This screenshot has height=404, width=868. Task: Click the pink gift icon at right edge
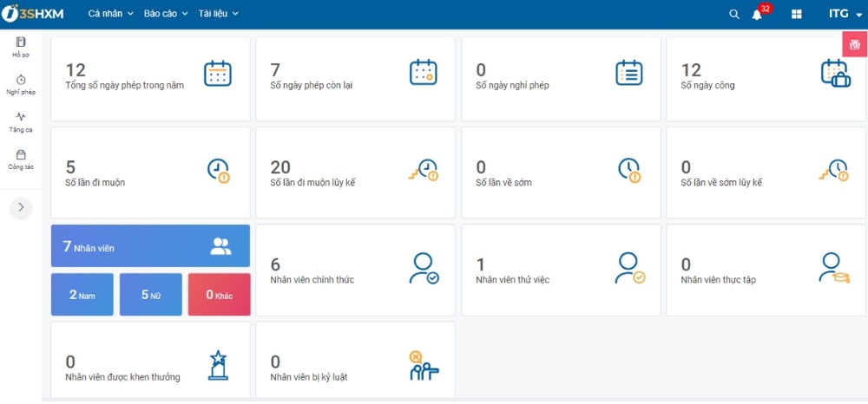(854, 44)
